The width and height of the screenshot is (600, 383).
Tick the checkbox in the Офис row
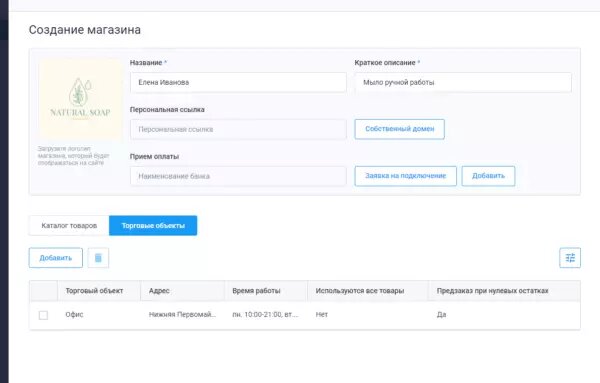43,315
